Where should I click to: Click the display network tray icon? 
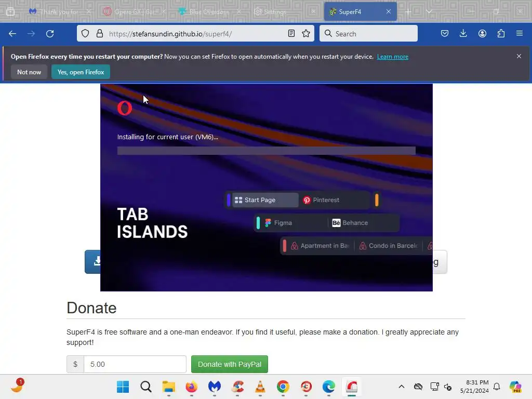click(434, 387)
